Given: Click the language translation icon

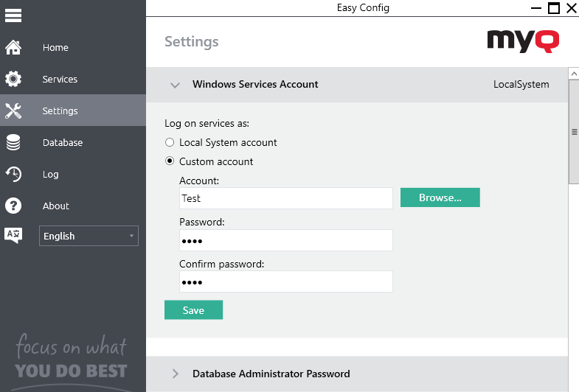Looking at the screenshot, I should pos(13,236).
